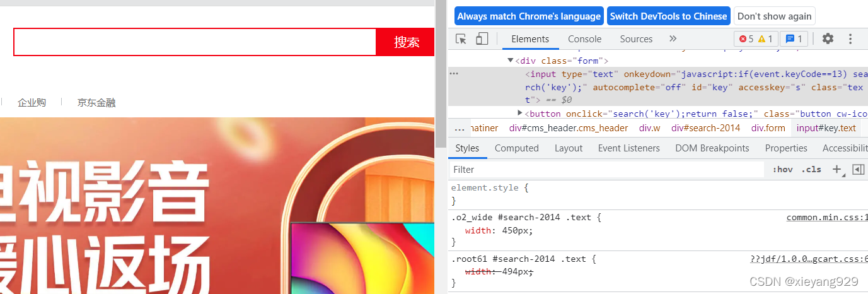868x294 pixels.
Task: Click the TV promotional banner image
Action: [217, 206]
